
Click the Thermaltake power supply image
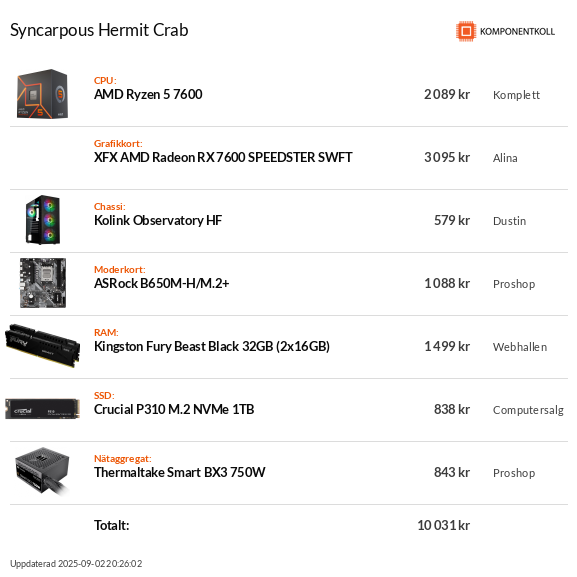(x=43, y=472)
